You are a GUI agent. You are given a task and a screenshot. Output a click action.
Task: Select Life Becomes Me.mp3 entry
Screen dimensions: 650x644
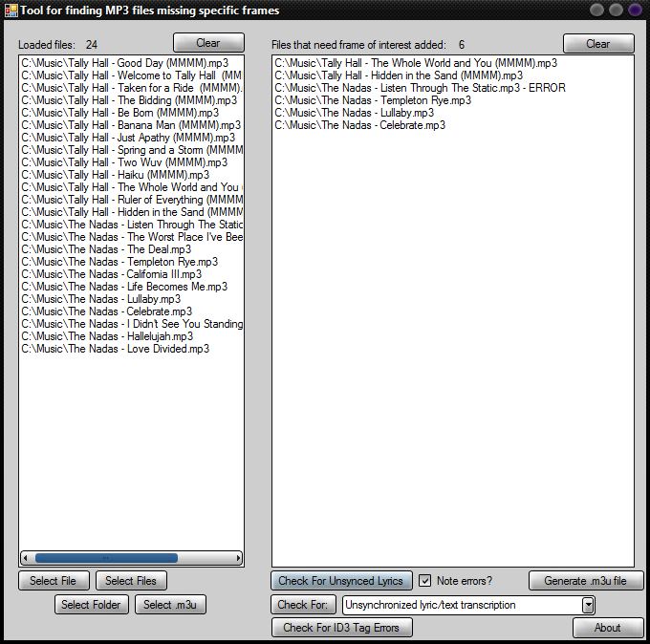[x=124, y=287]
